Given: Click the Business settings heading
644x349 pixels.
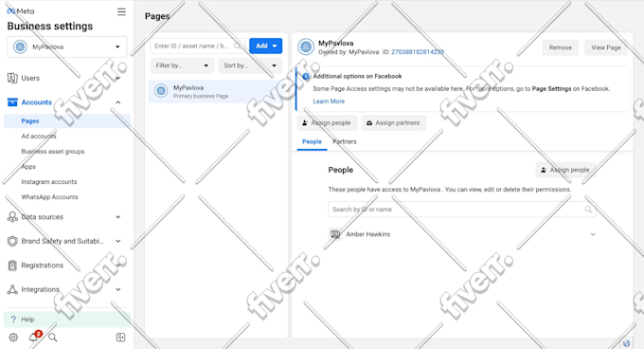Looking at the screenshot, I should 49,27.
